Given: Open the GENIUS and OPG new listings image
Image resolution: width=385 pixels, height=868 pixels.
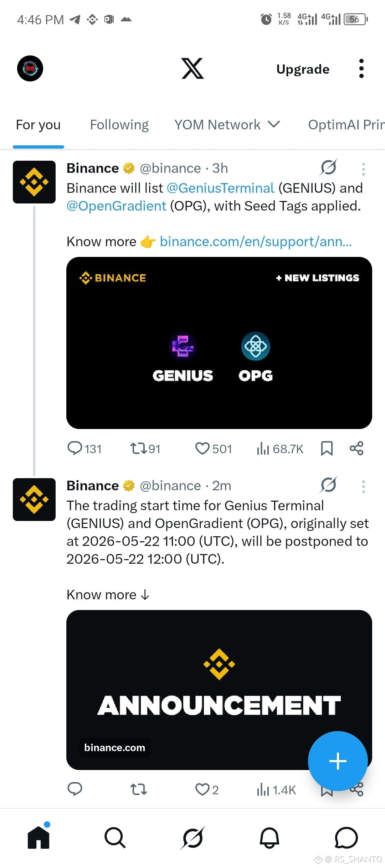Looking at the screenshot, I should click(219, 343).
